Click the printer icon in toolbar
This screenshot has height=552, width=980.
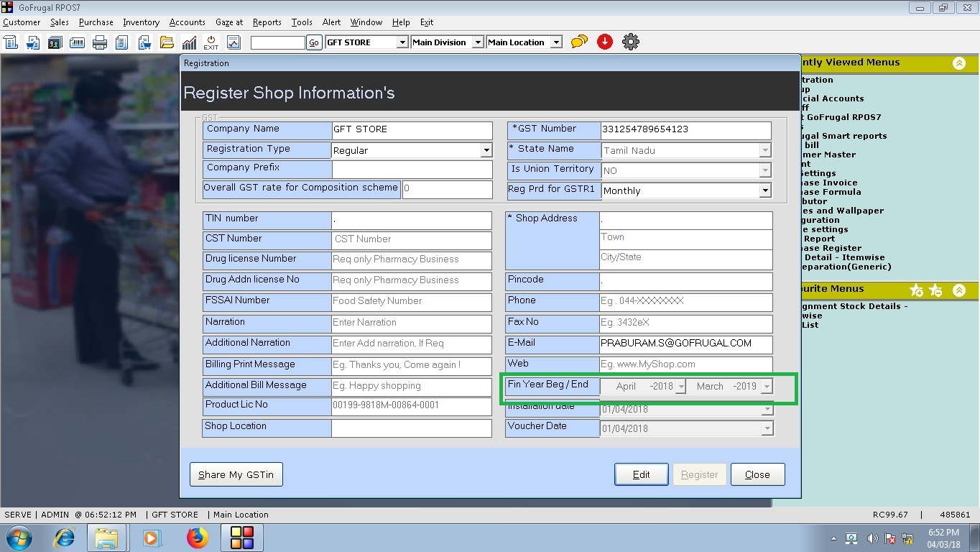(100, 42)
